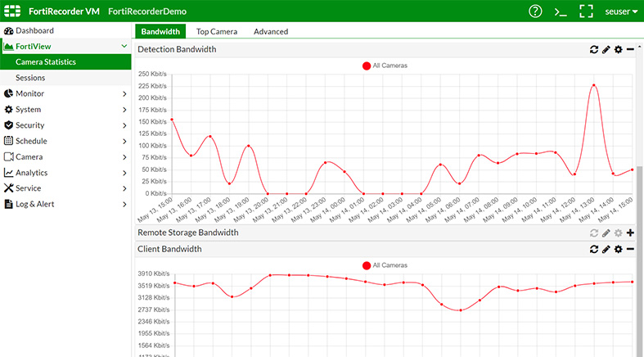Toggle All Cameras legend in Detection Bandwidth
The width and height of the screenshot is (644, 357).
pos(385,66)
